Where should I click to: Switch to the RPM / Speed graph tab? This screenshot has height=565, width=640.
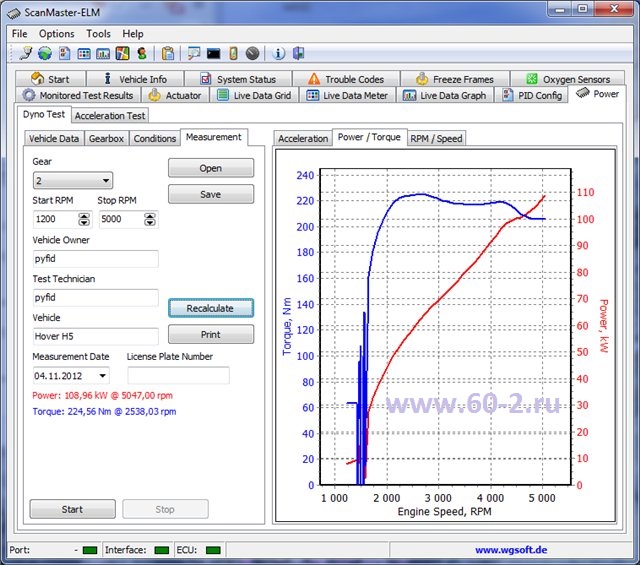point(436,138)
